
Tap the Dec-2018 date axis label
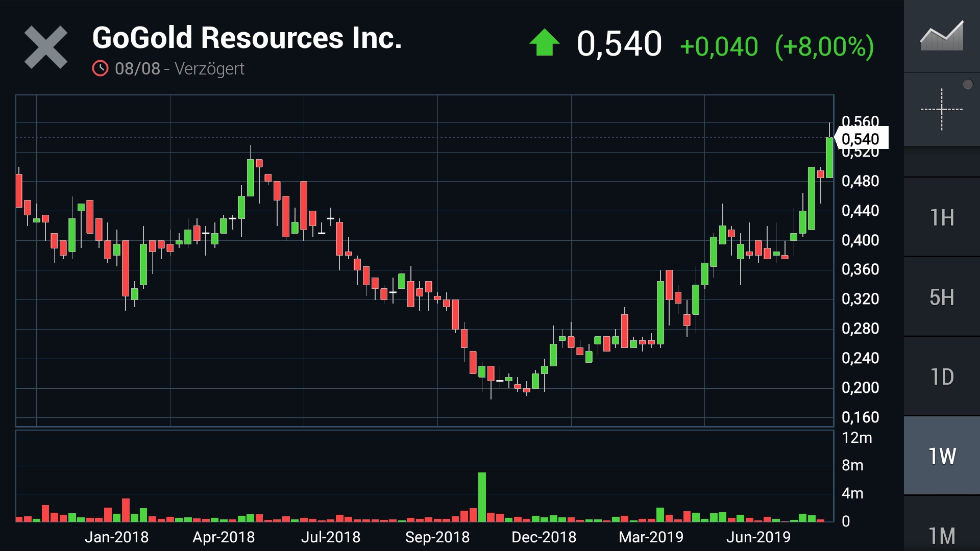[544, 537]
